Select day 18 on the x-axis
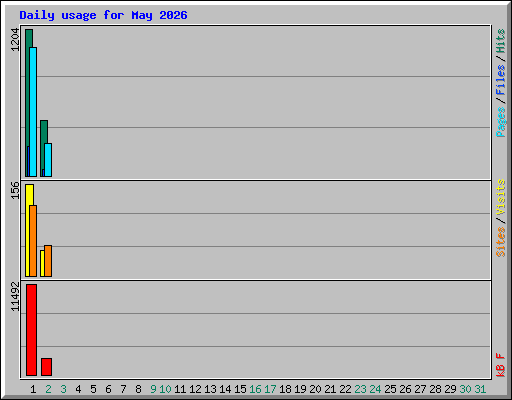Screen dimensions: 512x400 [x=285, y=389]
